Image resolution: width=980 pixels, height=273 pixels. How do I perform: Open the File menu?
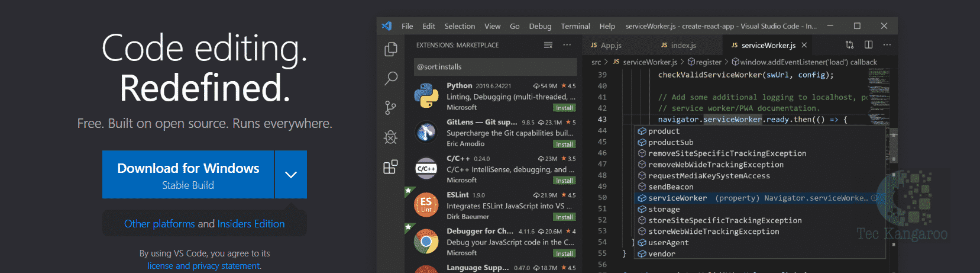coord(407,26)
